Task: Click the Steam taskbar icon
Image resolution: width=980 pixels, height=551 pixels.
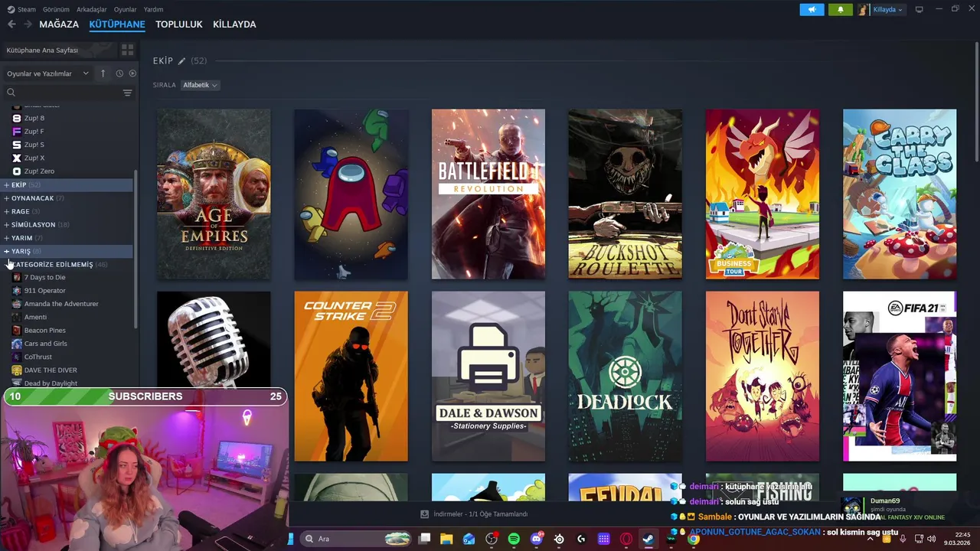Action: click(x=648, y=539)
